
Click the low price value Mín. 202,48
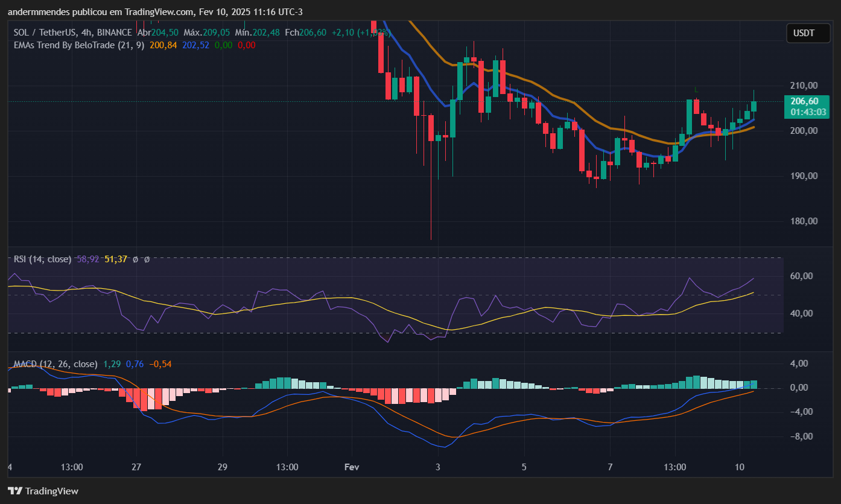258,33
